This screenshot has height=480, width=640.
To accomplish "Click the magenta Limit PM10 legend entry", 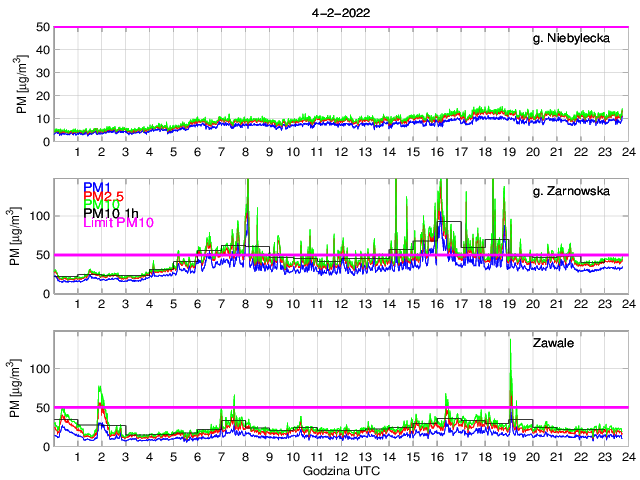I will (116, 222).
